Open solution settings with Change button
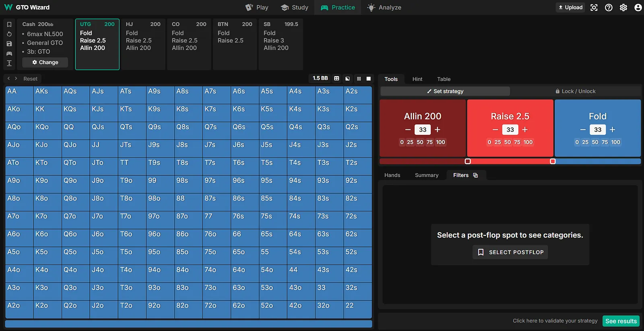Viewport: 644px width, 331px height. tap(45, 62)
